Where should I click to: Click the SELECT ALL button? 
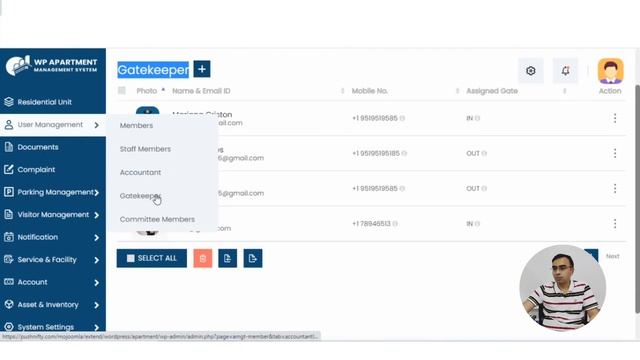click(151, 258)
